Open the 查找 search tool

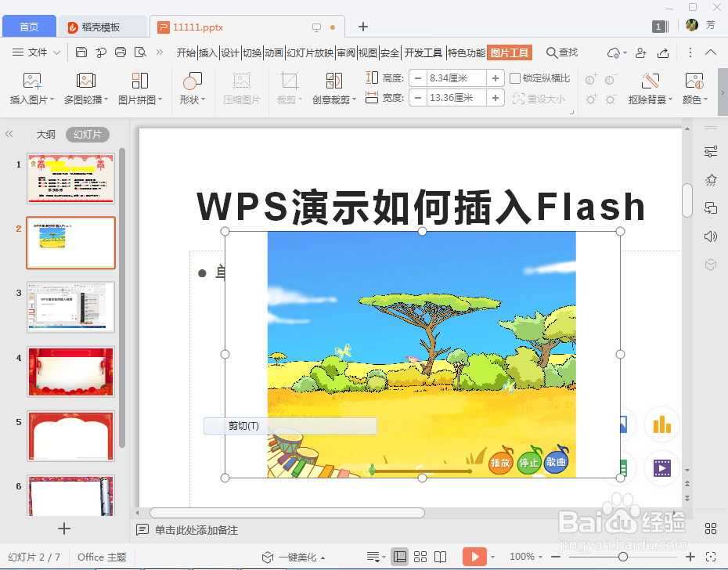click(x=562, y=52)
